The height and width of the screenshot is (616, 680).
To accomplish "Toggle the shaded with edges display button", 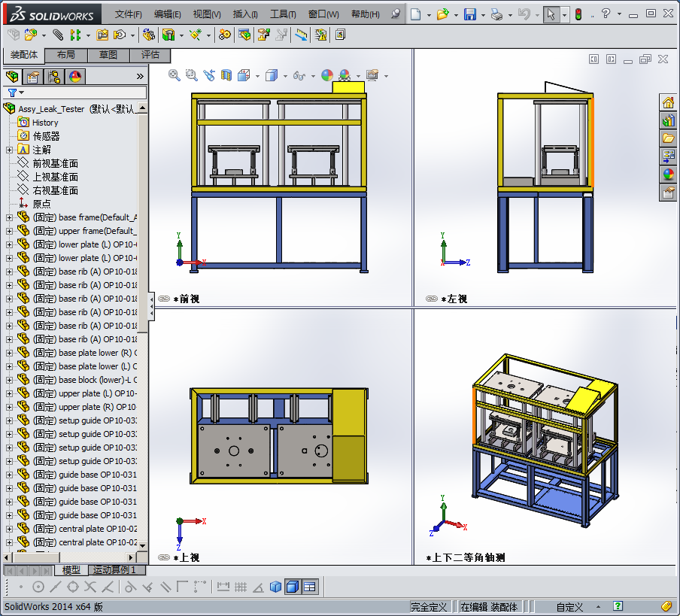I will (x=293, y=587).
